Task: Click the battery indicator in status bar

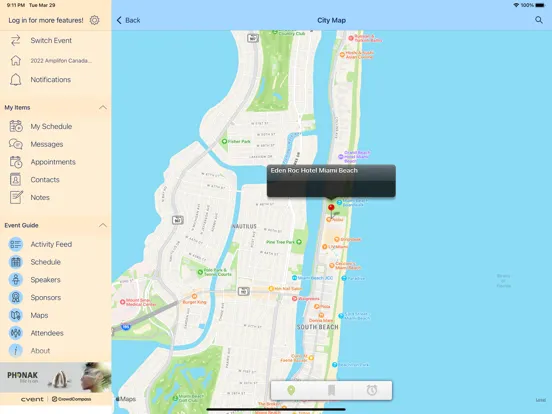Action: coord(540,5)
